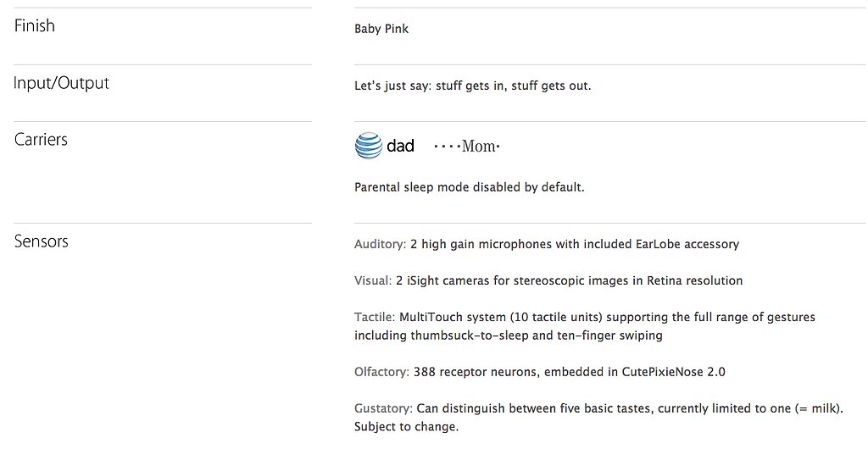This screenshot has width=868, height=449.
Task: Click the Finish spec heading
Action: [x=34, y=25]
